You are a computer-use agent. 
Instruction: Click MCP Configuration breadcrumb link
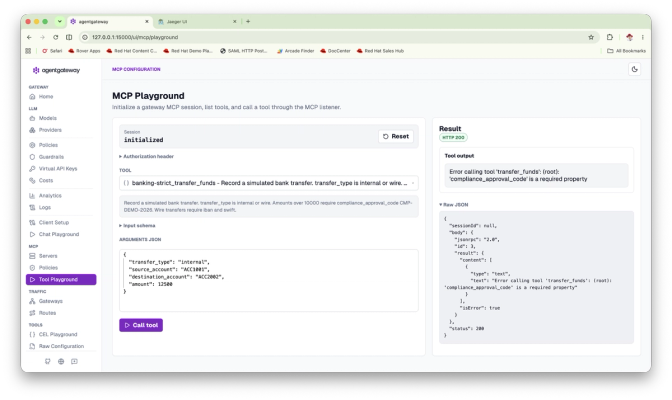coord(136,69)
